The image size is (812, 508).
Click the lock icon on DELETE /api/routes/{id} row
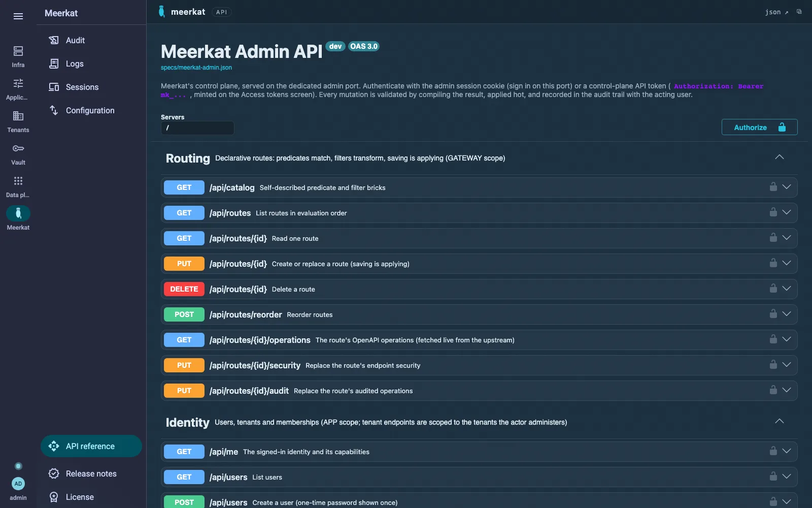point(773,288)
